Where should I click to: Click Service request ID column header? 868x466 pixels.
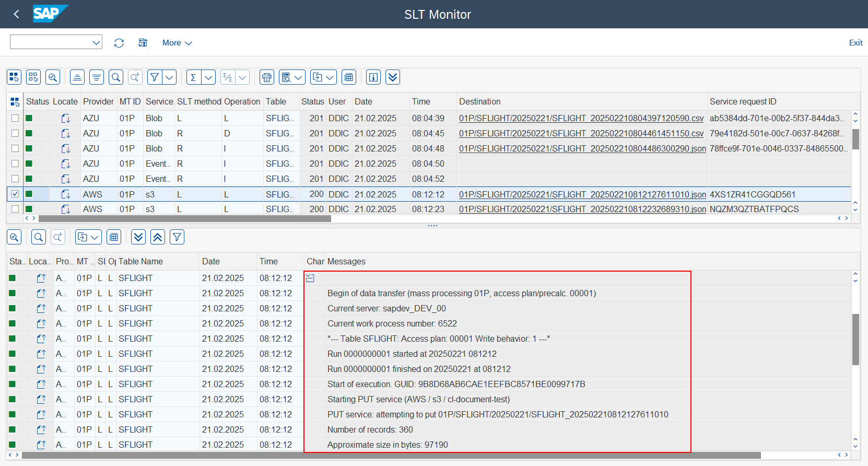pos(779,101)
